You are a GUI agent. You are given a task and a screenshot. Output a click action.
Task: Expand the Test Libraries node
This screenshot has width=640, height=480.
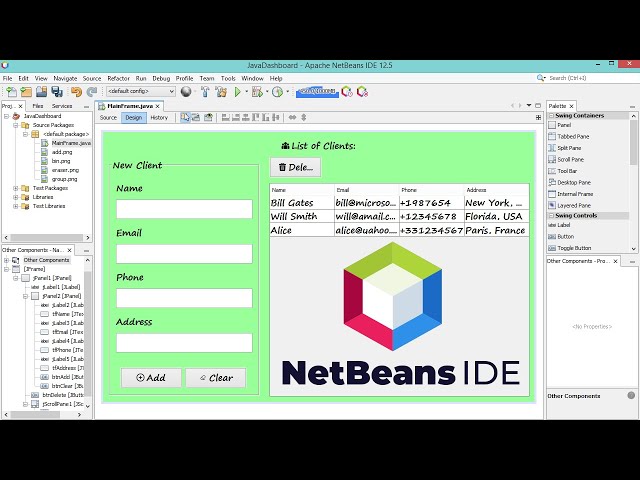[16, 206]
